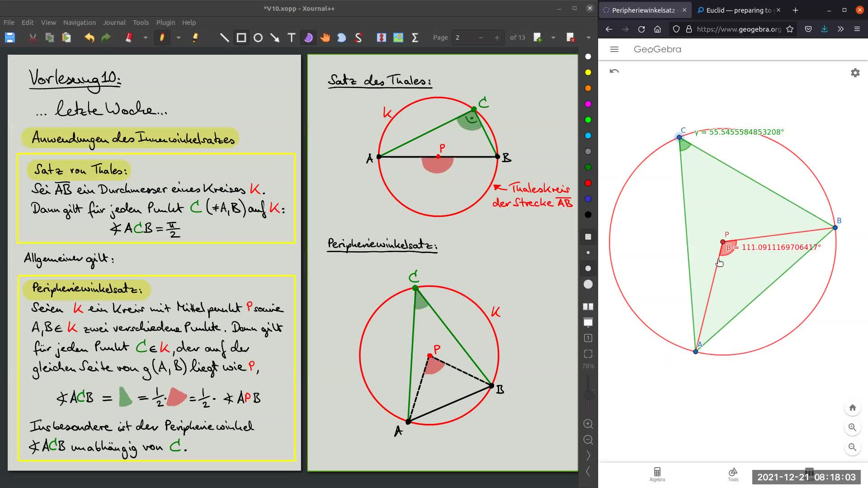Viewport: 868px width, 488px height.
Task: Click the zoom in button in GeoGebra
Action: point(853,427)
